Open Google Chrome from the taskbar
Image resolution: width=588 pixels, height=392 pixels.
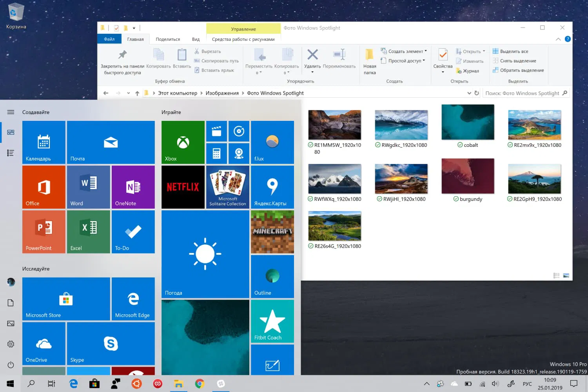coord(200,384)
